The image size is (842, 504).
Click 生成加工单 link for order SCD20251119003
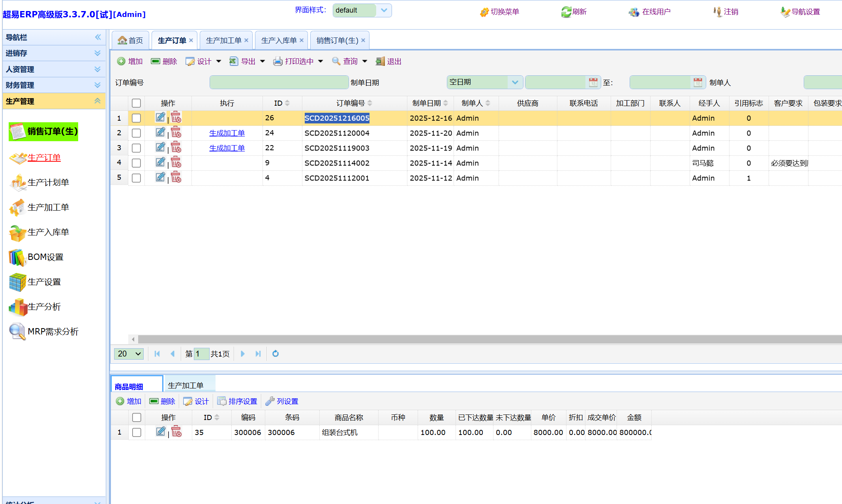tap(227, 148)
